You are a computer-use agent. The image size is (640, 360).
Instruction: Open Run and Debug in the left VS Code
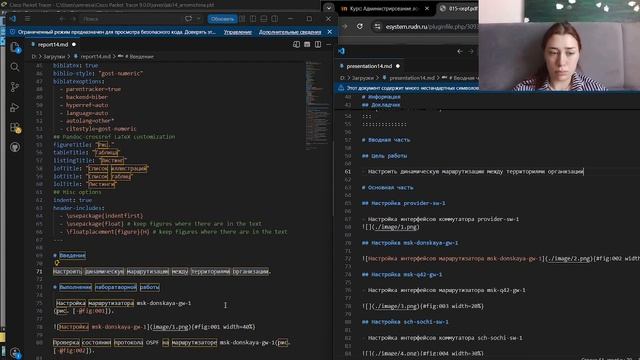coord(15,107)
